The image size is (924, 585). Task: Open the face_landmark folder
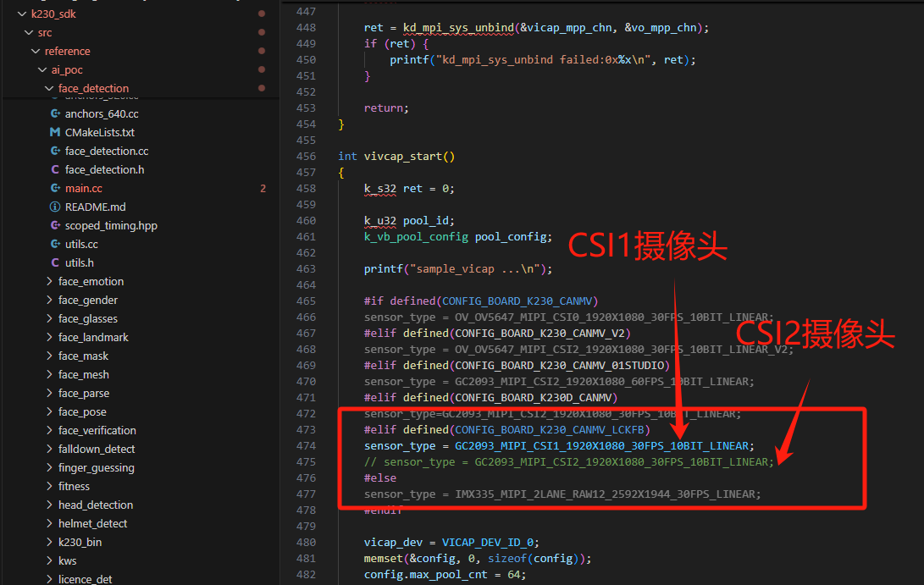pyautogui.click(x=93, y=337)
